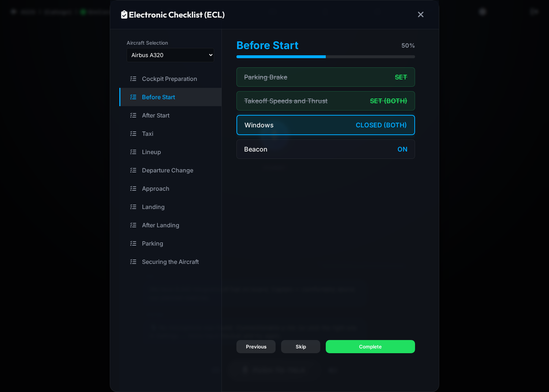Switch to the After Start checklist
The height and width of the screenshot is (392, 549).
coord(171,115)
